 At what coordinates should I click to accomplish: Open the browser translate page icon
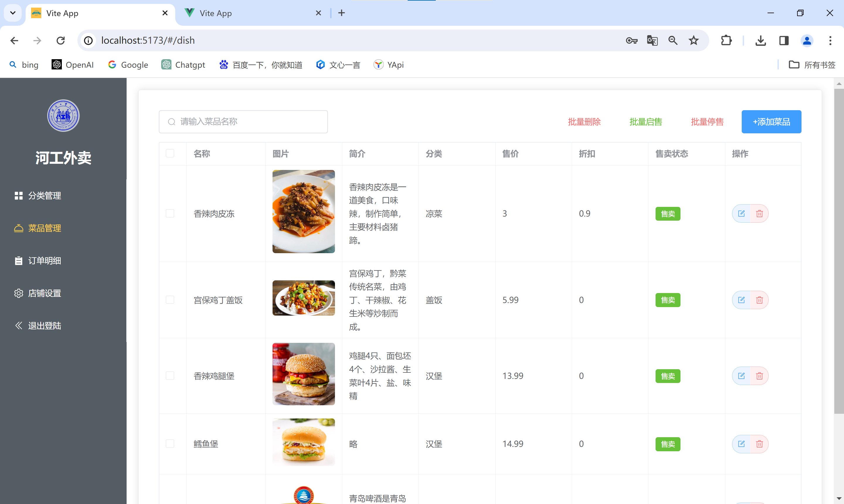click(652, 40)
